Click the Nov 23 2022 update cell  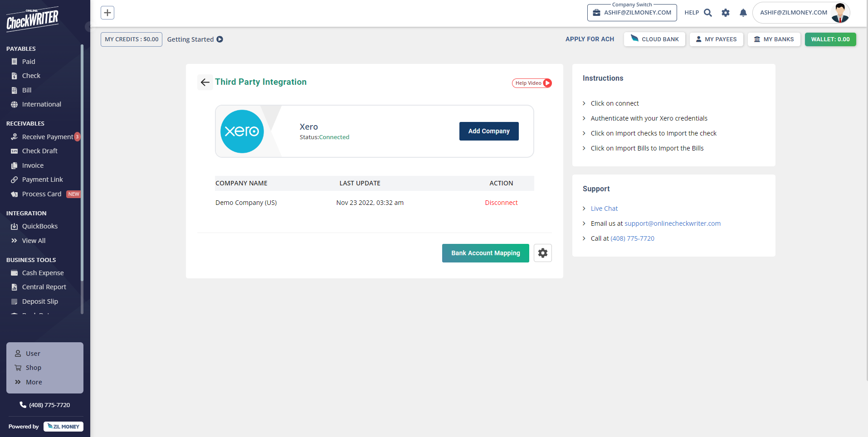(x=370, y=203)
